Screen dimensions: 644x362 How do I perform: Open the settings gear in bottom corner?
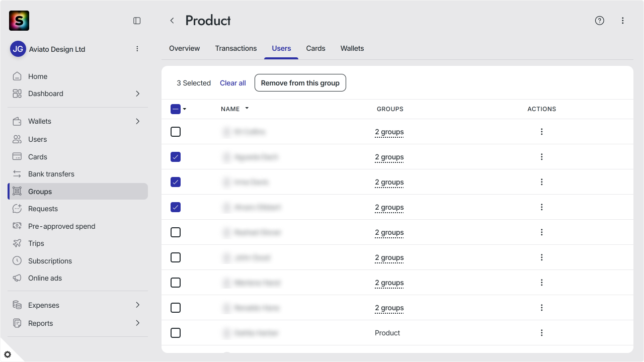pos(8,354)
